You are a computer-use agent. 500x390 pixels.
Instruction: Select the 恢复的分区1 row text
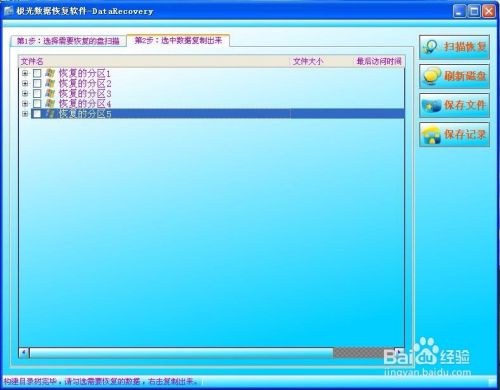click(x=85, y=73)
